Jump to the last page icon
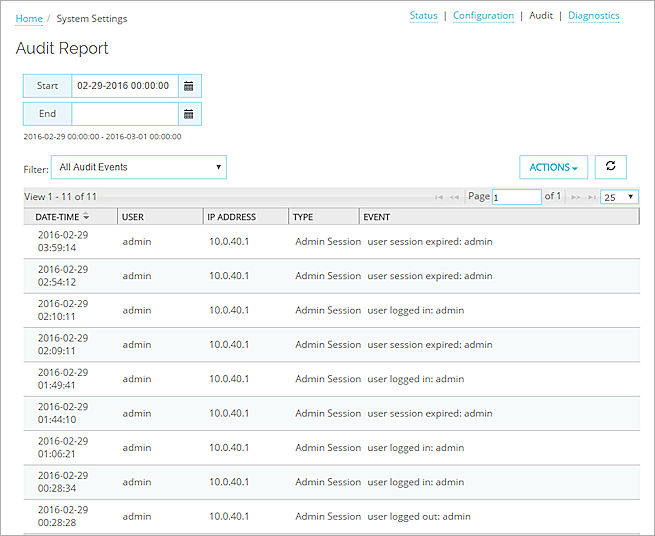The image size is (655, 536). click(x=590, y=197)
